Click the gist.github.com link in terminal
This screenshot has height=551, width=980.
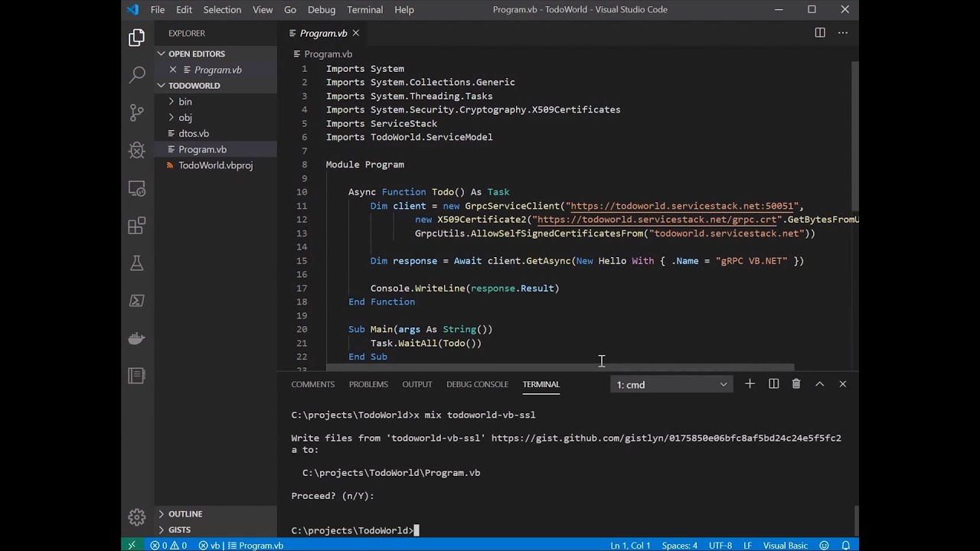tap(666, 438)
